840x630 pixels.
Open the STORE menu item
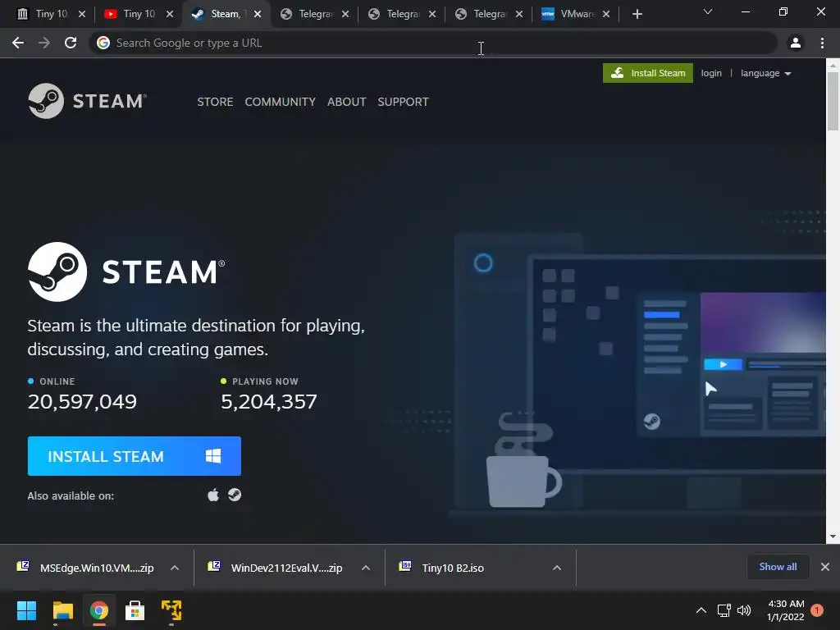pos(215,102)
